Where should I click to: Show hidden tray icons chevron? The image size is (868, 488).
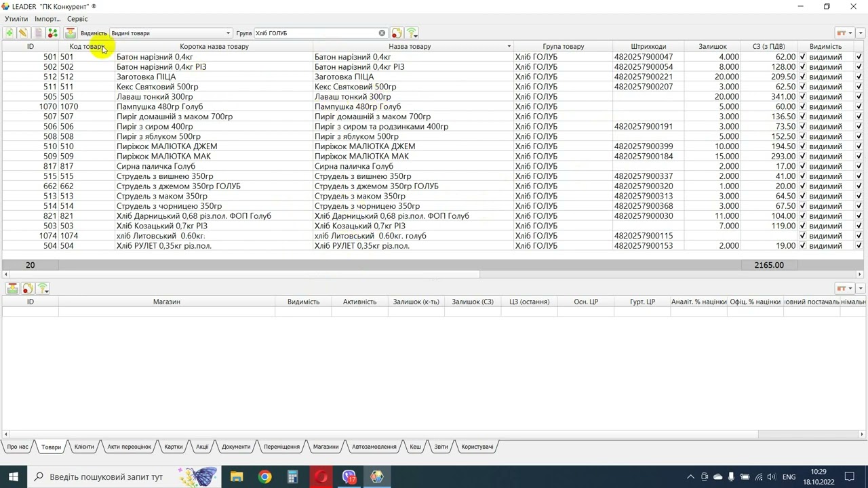(x=690, y=477)
